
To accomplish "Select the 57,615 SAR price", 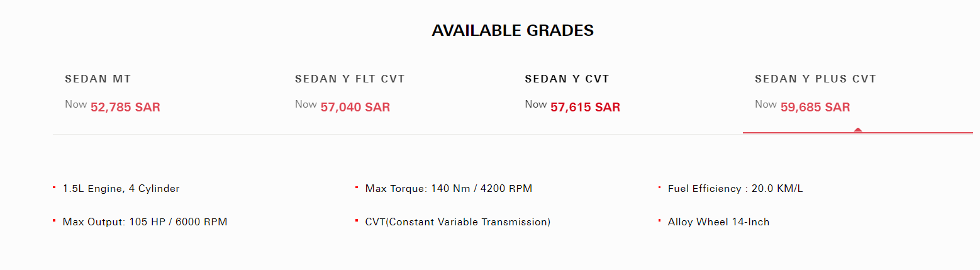I will point(585,108).
